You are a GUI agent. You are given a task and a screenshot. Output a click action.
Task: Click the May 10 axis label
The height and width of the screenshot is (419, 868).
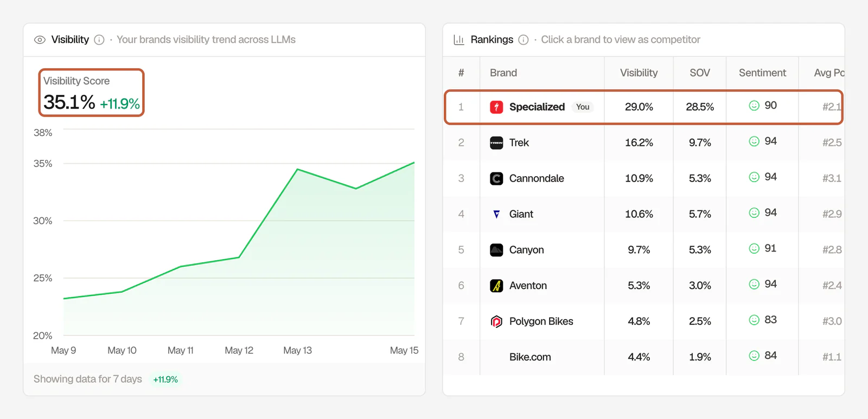(x=122, y=350)
